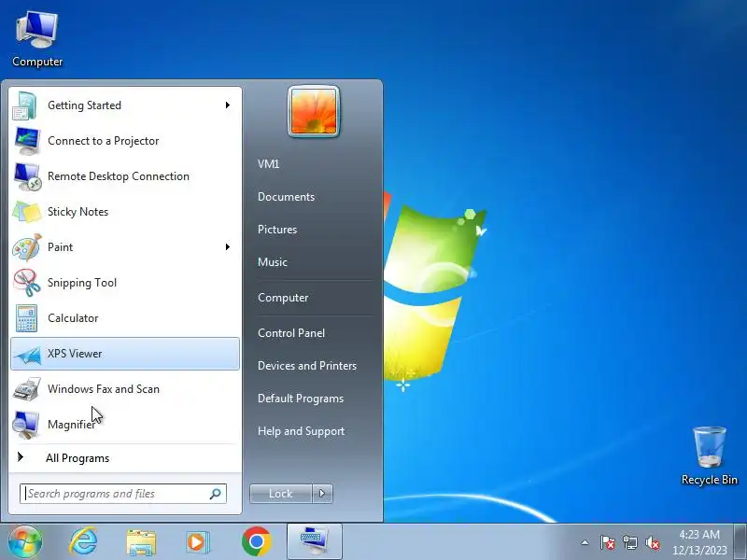The width and height of the screenshot is (747, 560).
Task: Open Windows Fax and Scan icon
Action: coord(27,389)
